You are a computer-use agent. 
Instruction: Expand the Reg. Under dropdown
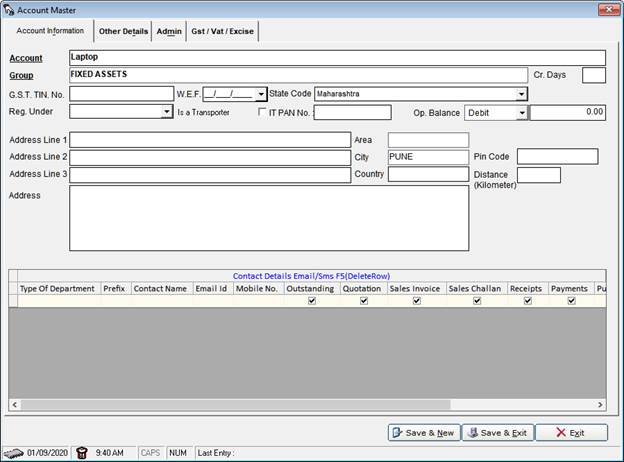pyautogui.click(x=167, y=113)
